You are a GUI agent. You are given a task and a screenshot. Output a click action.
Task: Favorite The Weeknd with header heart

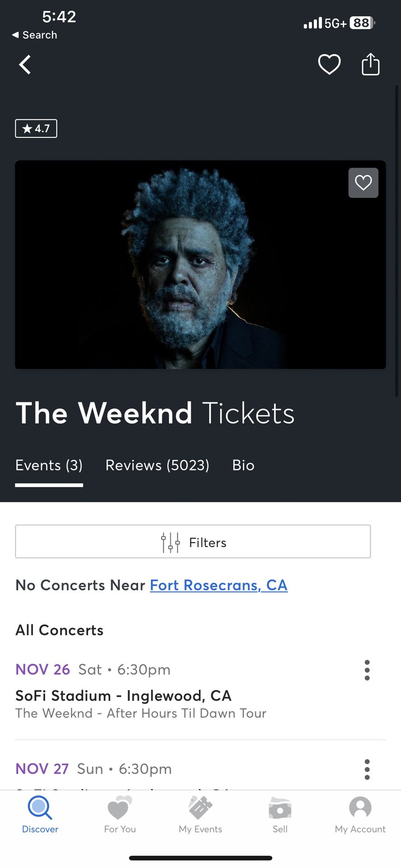coord(329,64)
